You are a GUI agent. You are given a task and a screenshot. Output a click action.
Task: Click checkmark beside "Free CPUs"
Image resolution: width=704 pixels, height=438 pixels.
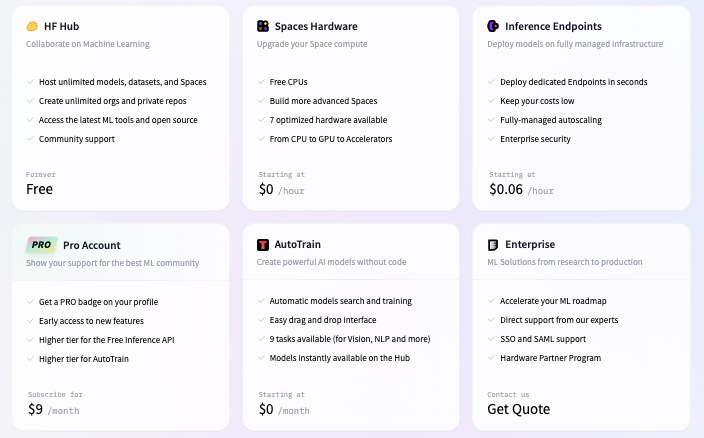[261, 82]
